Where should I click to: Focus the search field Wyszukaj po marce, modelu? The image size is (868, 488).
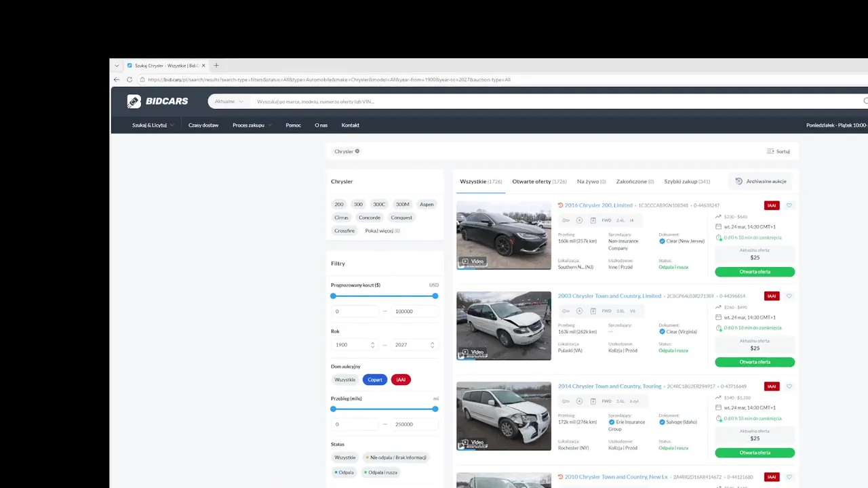(x=556, y=102)
